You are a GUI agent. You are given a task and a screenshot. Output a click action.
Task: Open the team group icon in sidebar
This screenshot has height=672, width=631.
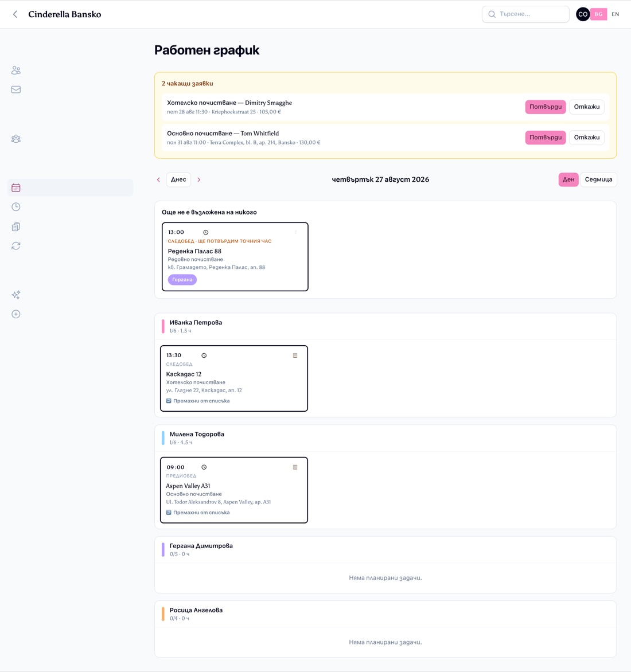click(16, 139)
